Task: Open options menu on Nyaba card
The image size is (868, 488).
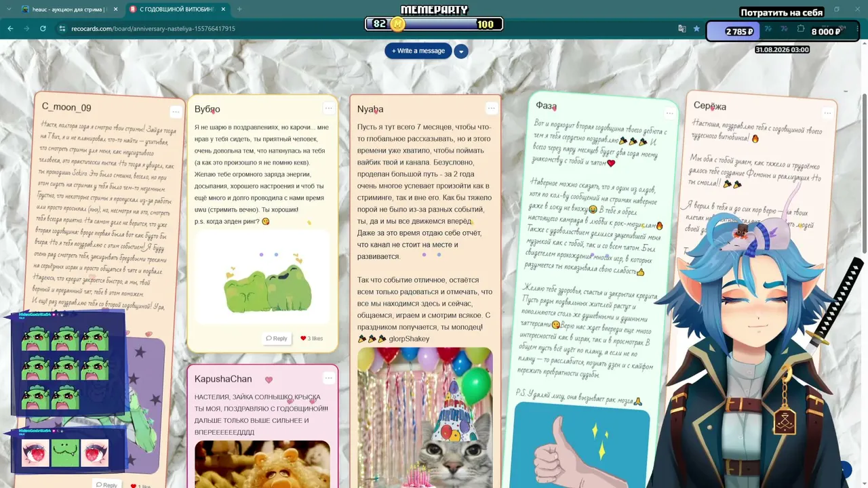Action: pos(492,108)
